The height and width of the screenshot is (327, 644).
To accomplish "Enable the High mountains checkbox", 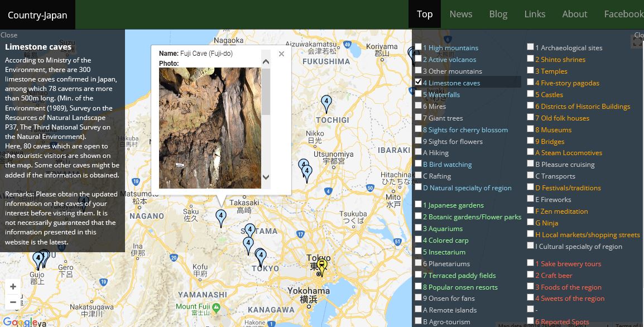I will pos(419,47).
